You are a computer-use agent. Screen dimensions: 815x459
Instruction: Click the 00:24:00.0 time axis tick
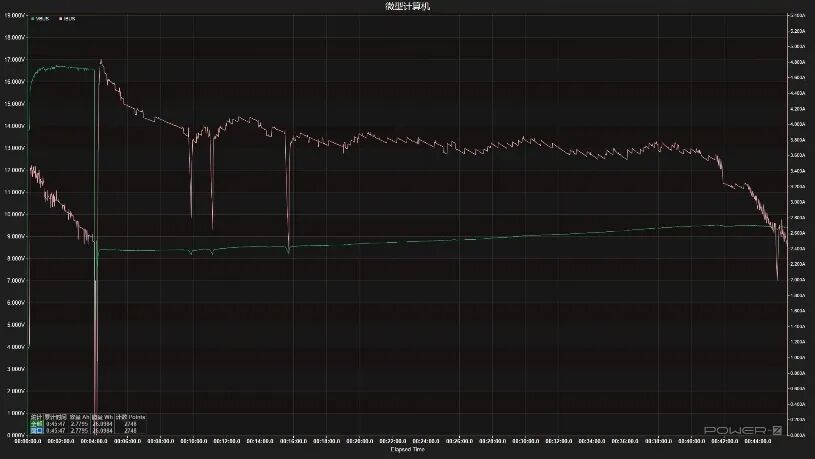coord(424,441)
